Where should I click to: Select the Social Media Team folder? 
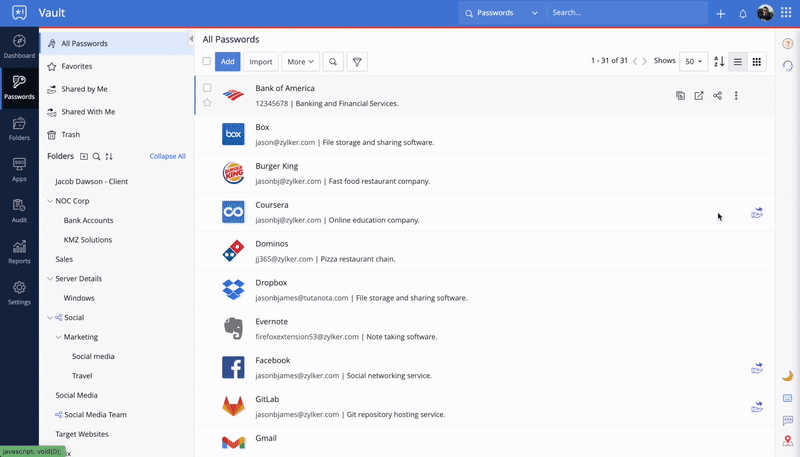click(x=95, y=415)
